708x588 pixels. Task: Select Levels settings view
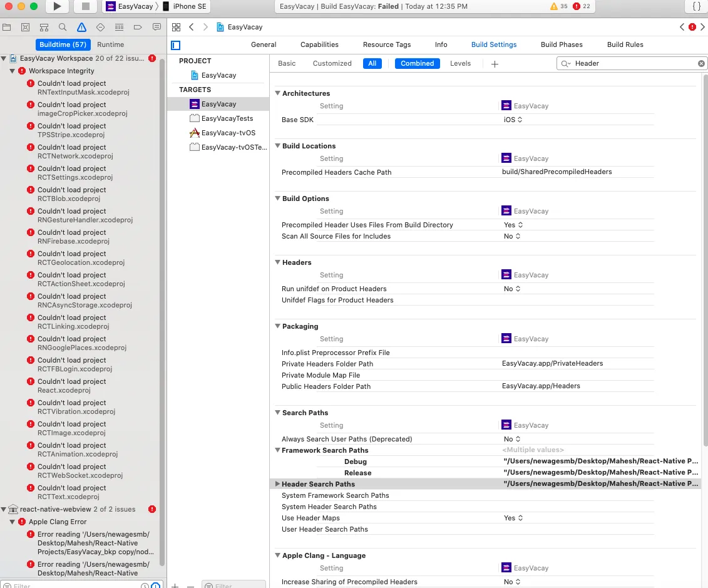pyautogui.click(x=460, y=64)
